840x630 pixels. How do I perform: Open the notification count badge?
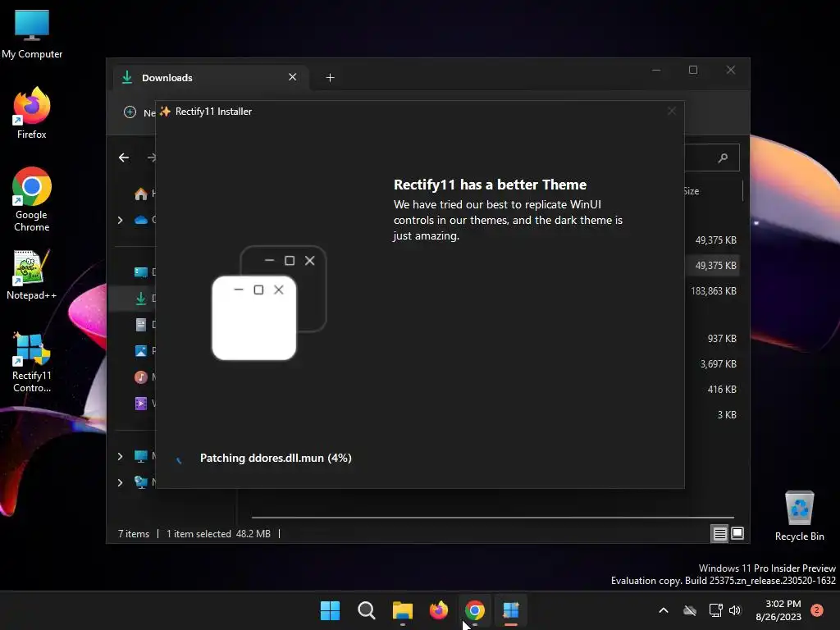click(x=817, y=610)
